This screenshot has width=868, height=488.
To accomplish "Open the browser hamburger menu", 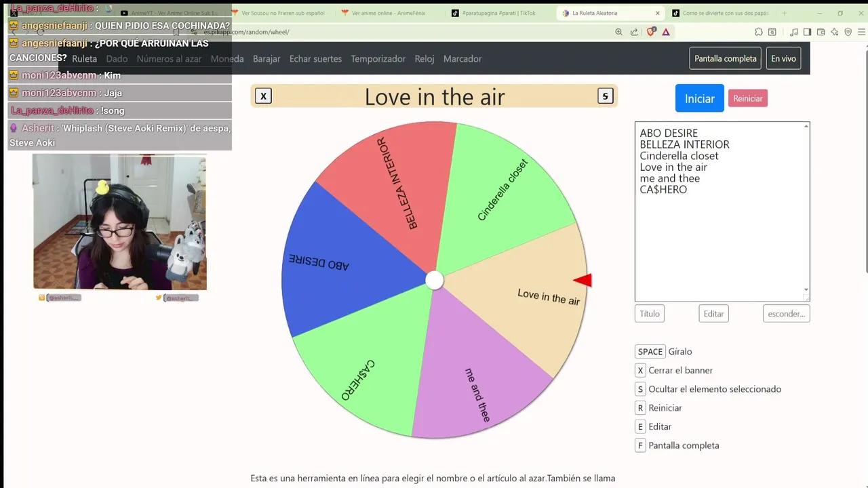I will coord(862,32).
